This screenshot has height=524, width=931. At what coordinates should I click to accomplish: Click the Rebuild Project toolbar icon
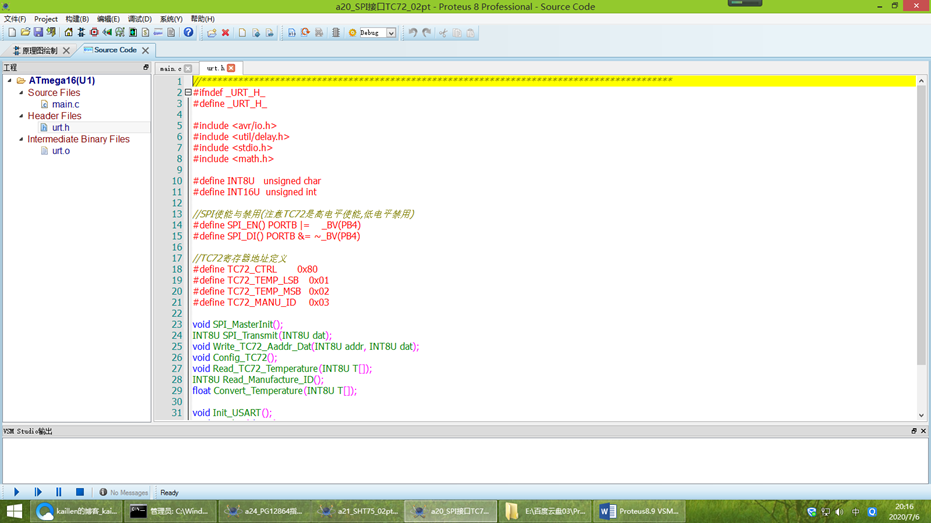tap(305, 33)
